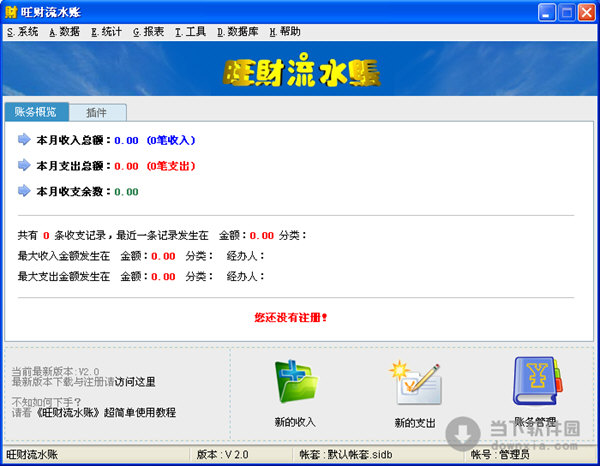Open the G.报表 menu
Viewport: 600px width, 466px height.
point(148,32)
